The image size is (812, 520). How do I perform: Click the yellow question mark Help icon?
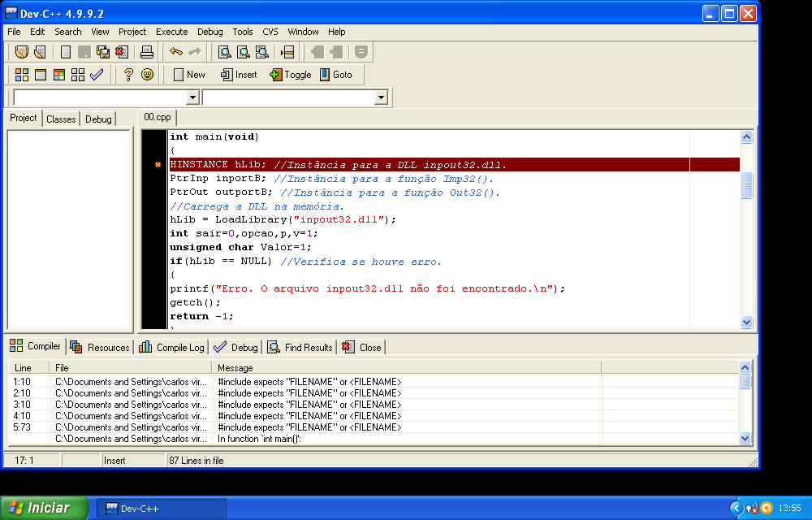tap(128, 75)
